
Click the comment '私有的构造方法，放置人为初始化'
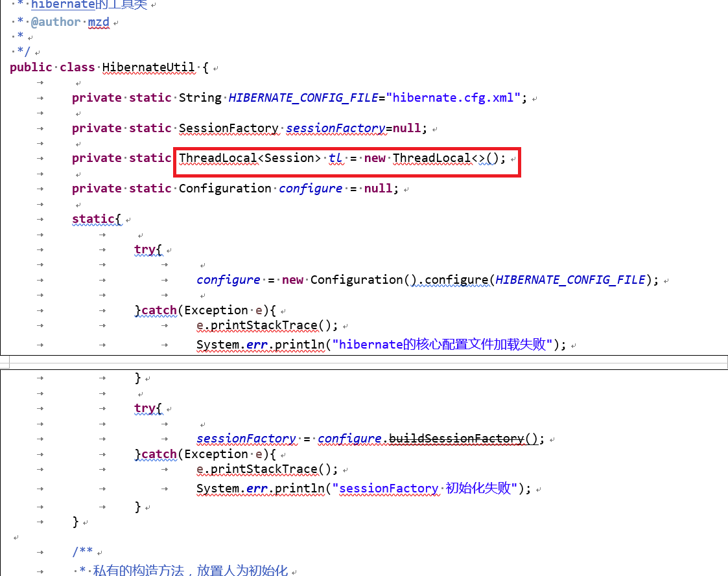pyautogui.click(x=191, y=570)
